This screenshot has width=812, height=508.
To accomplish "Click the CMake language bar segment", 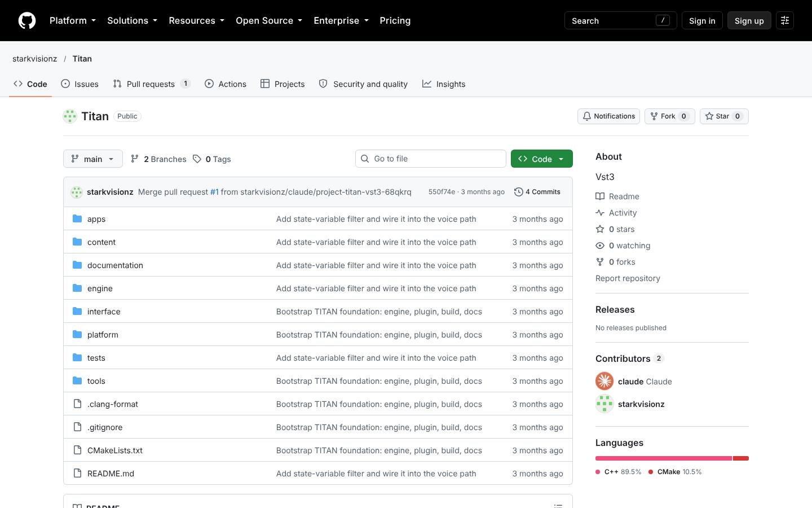I will point(741,458).
